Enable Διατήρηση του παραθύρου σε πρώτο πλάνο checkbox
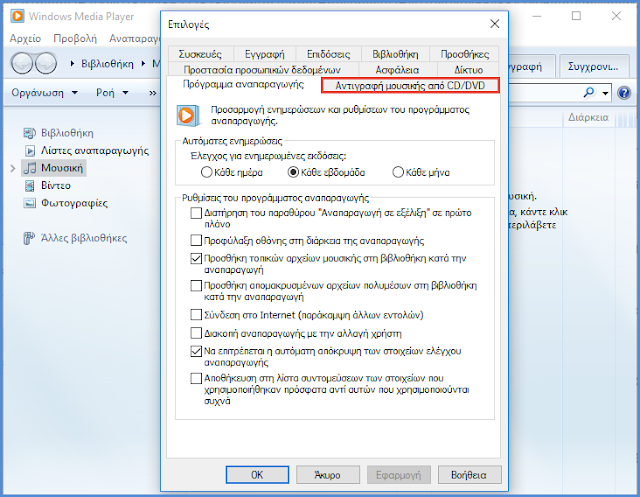 tap(196, 213)
